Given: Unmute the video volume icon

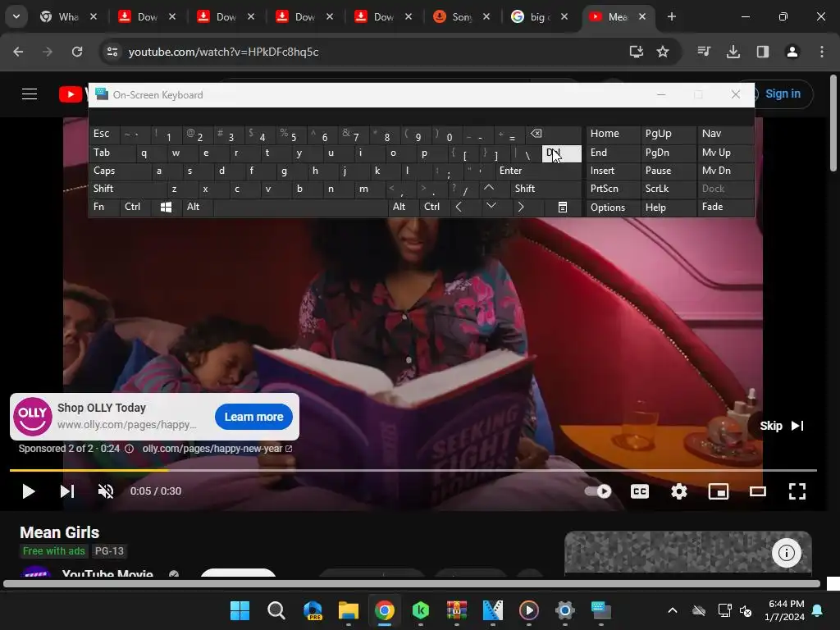Looking at the screenshot, I should [x=106, y=491].
